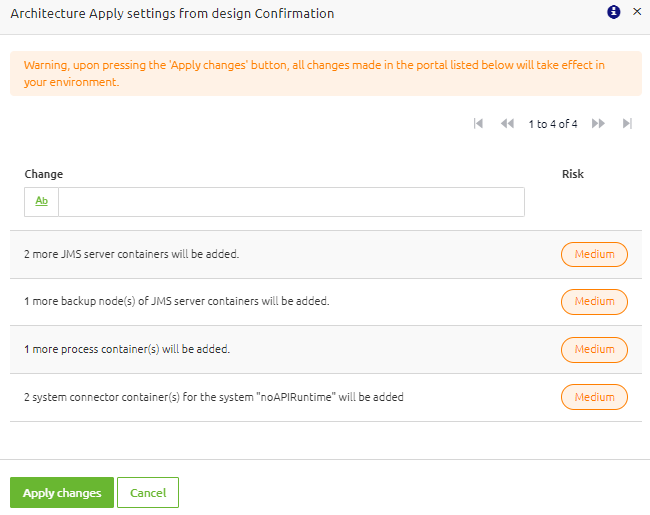This screenshot has width=650, height=515.
Task: Go to next page of changes
Action: click(598, 124)
